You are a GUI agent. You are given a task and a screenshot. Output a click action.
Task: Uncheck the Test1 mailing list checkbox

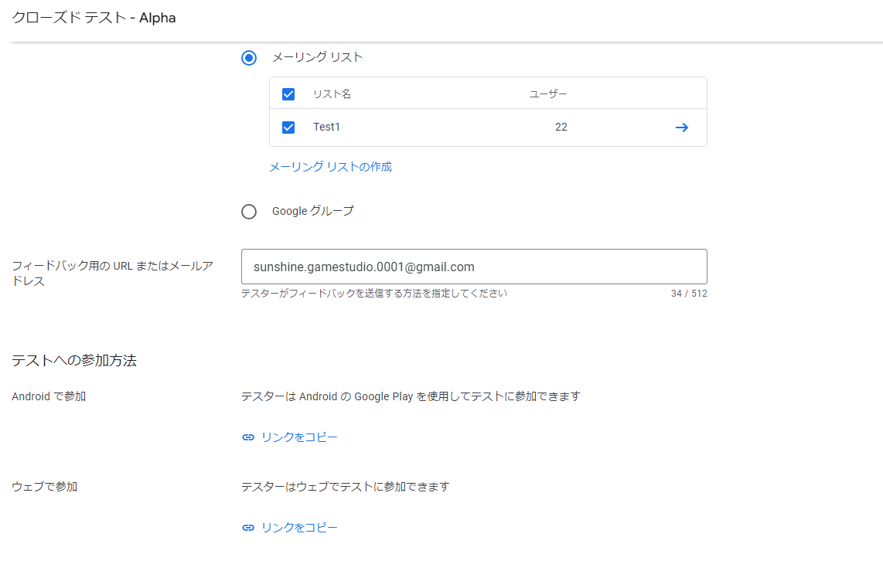coord(288,127)
